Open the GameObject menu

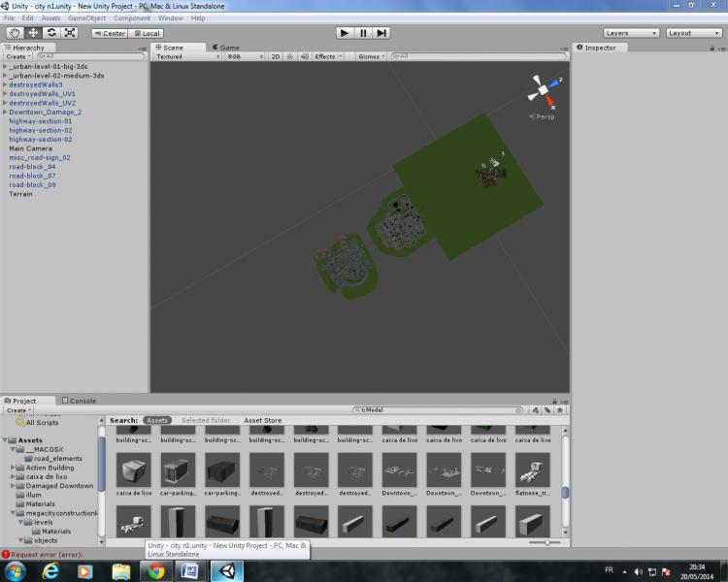(86, 18)
